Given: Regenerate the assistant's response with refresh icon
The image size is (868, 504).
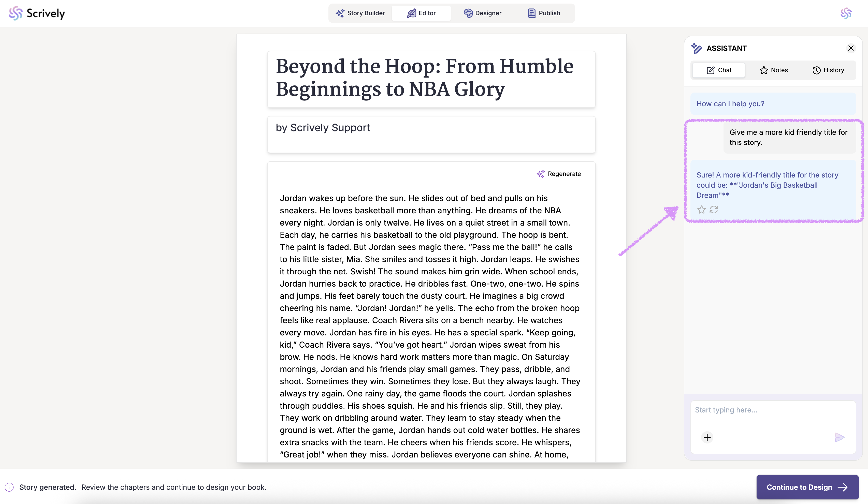Looking at the screenshot, I should coord(714,209).
